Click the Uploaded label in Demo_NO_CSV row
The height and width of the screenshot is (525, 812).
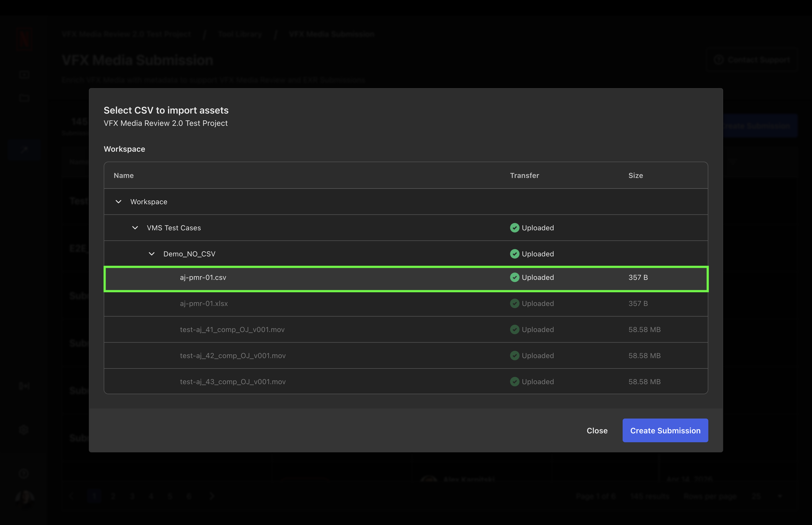tap(538, 254)
